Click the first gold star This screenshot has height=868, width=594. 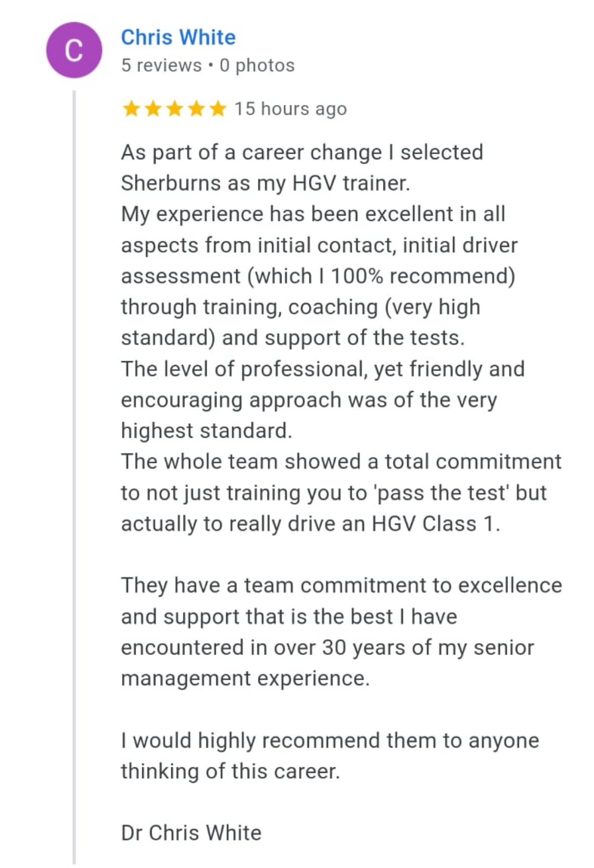pyautogui.click(x=131, y=108)
